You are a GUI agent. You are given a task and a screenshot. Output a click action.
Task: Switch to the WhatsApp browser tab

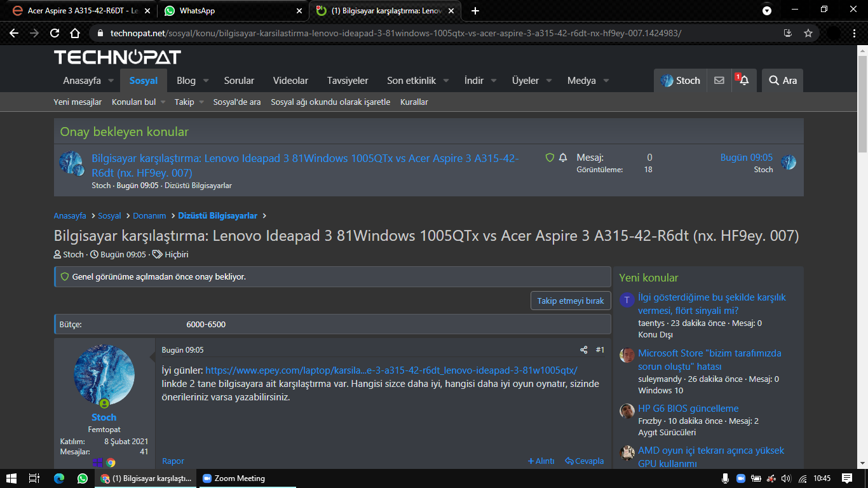[x=233, y=11]
